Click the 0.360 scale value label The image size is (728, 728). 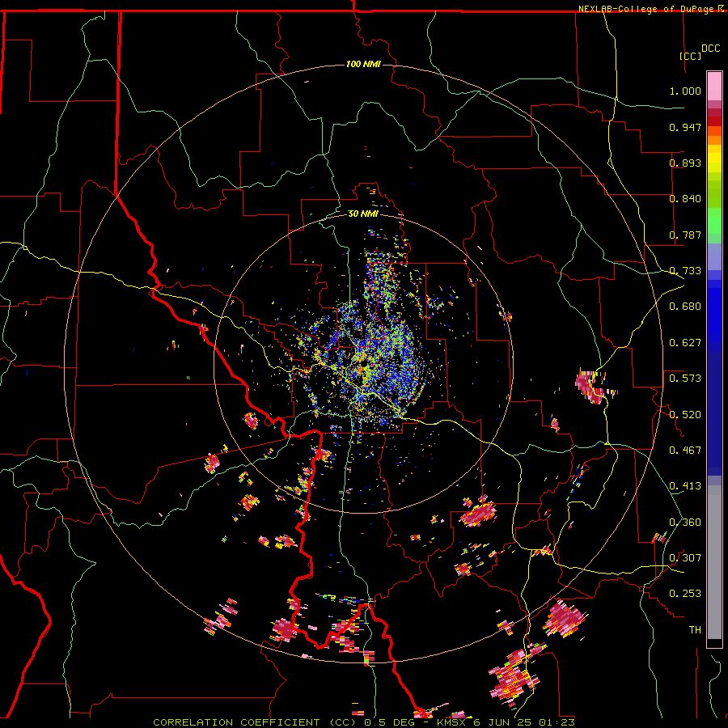pyautogui.click(x=685, y=523)
